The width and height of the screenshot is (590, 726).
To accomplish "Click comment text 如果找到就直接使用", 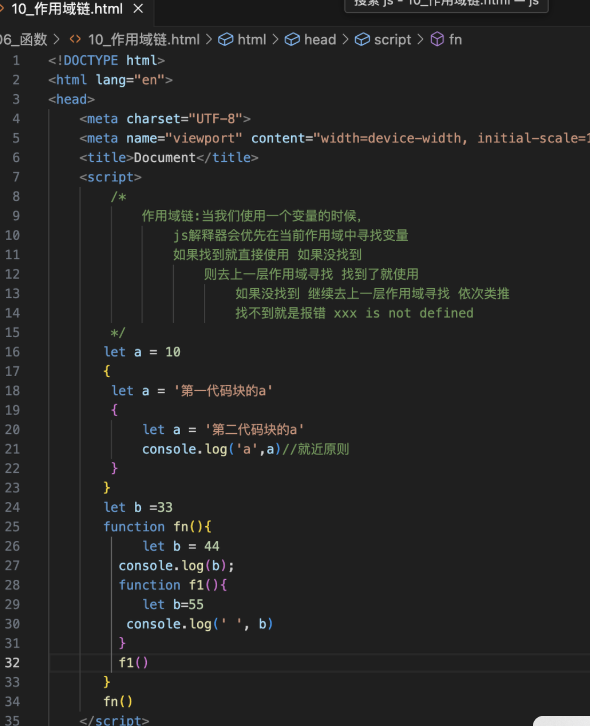I will (x=231, y=255).
